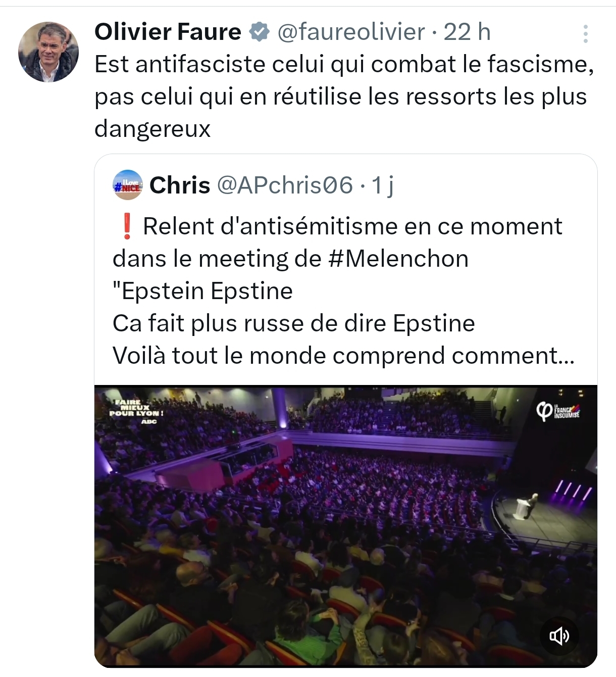The height and width of the screenshot is (677, 616).
Task: Open the tweet's "22 h" timestamp
Action: pyautogui.click(x=467, y=32)
